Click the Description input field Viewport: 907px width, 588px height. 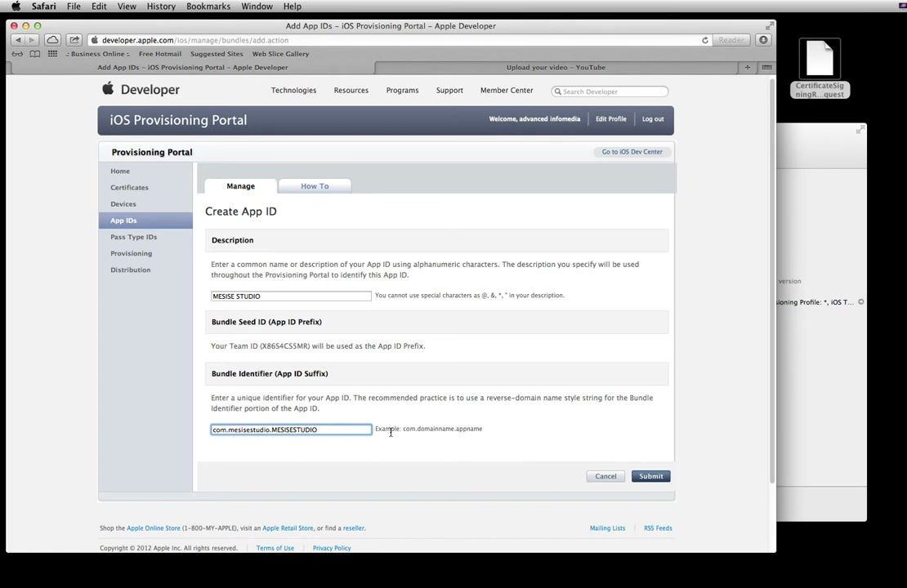point(291,296)
